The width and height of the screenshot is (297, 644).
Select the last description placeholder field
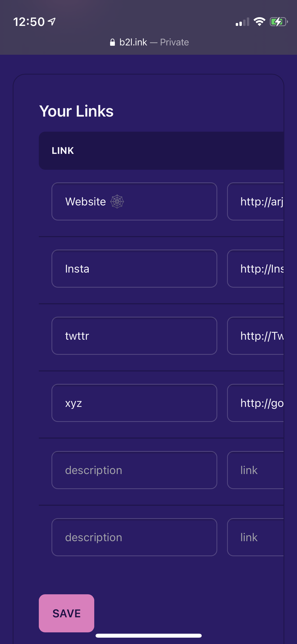pos(134,537)
